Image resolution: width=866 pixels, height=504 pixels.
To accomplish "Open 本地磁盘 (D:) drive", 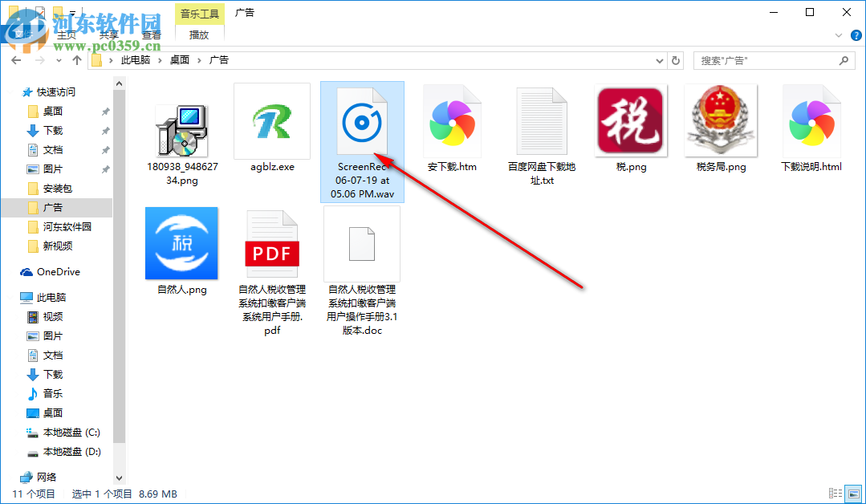I will [71, 452].
